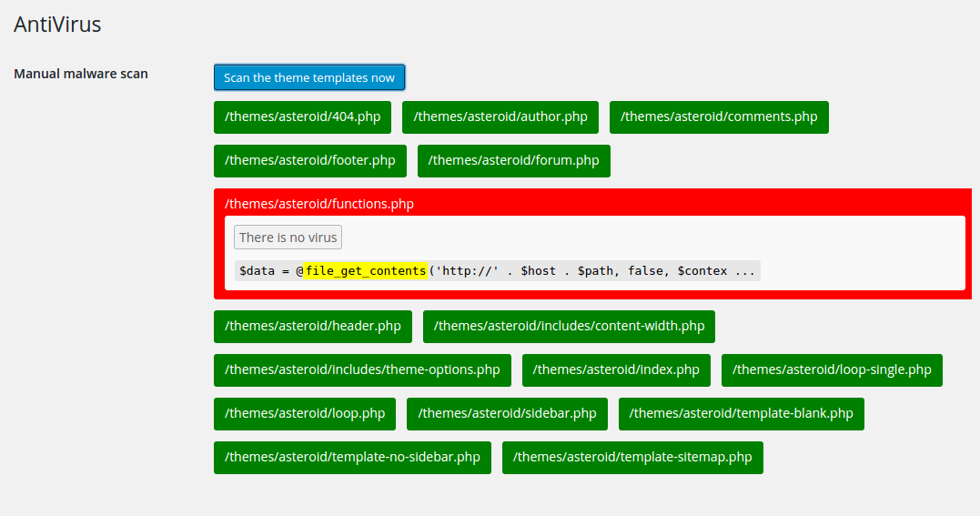
Task: Open the comments.php scan result
Action: (x=719, y=116)
